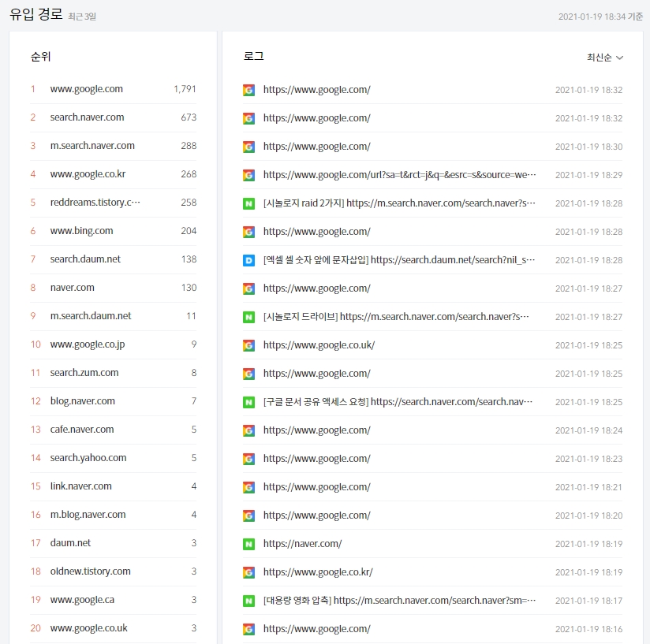Image resolution: width=650 pixels, height=644 pixels.
Task: Open the 최신순 sort dropdown
Action: (605, 58)
